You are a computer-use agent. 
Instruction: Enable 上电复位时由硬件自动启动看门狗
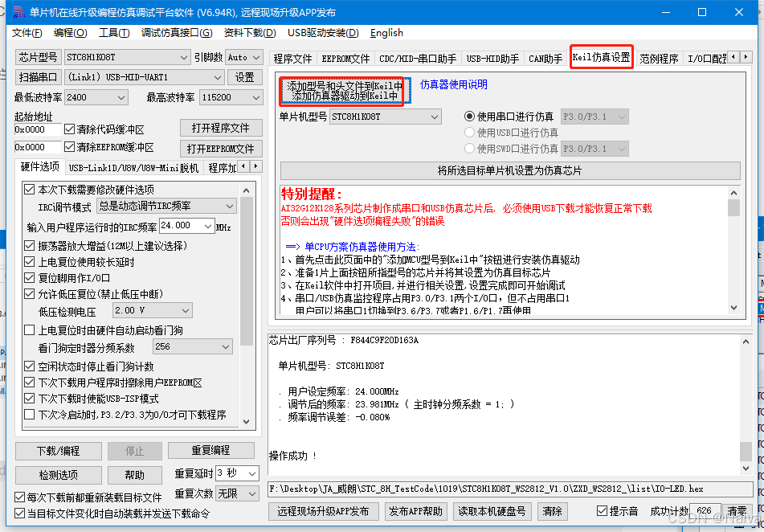[30, 330]
